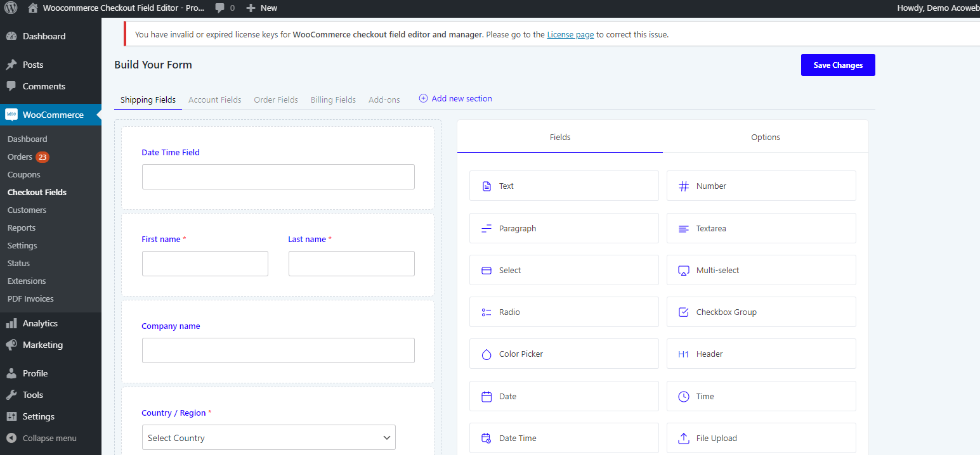The image size is (980, 455).
Task: Open Reports submenu item
Action: click(x=22, y=227)
